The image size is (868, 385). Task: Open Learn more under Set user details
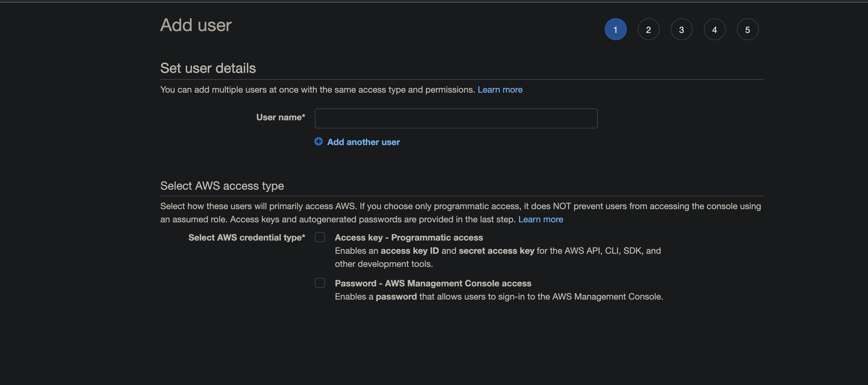(500, 89)
